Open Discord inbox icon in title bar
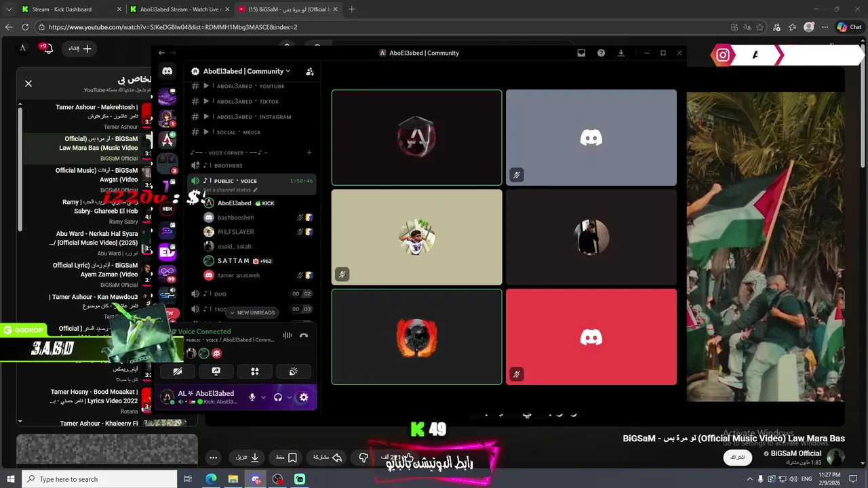Screen dimensions: 868x488 pyautogui.click(x=581, y=53)
